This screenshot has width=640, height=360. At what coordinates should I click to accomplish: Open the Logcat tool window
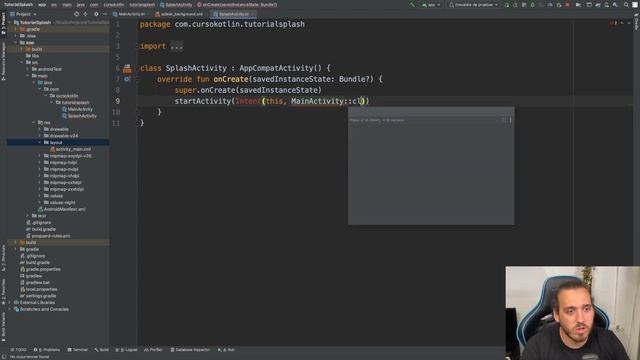coord(127,350)
